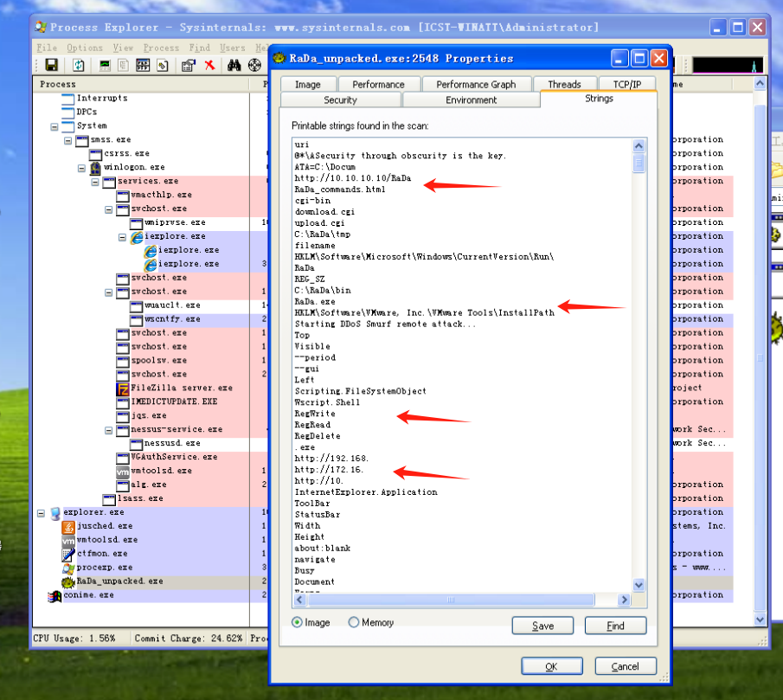Click the Save button in Strings tab

pos(542,626)
